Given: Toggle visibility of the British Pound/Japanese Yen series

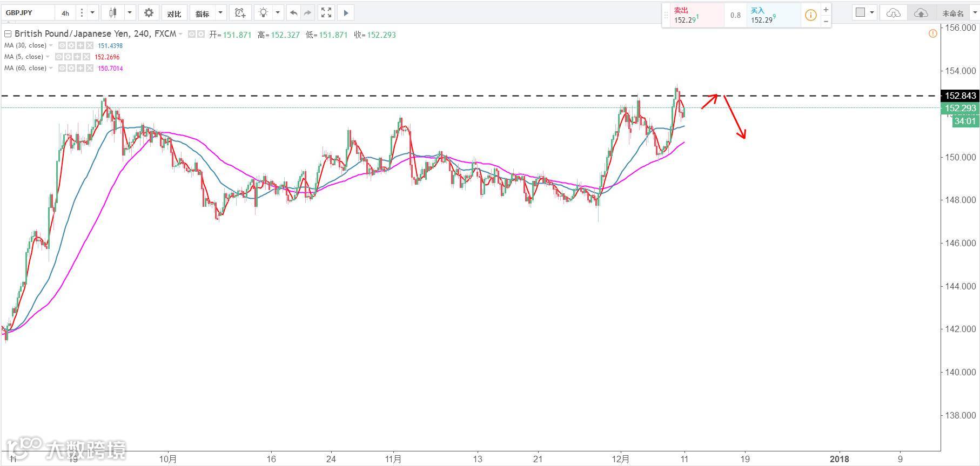Looking at the screenshot, I should pyautogui.click(x=192, y=34).
